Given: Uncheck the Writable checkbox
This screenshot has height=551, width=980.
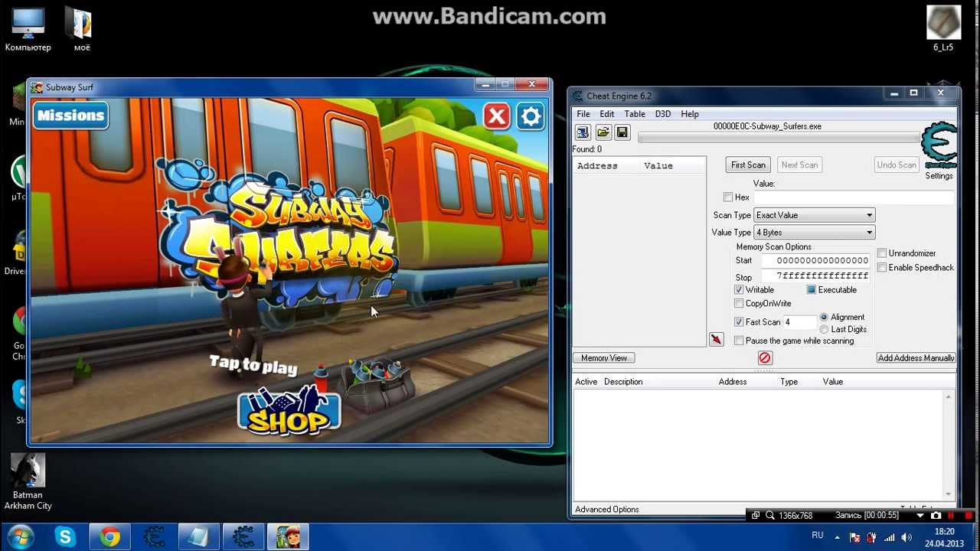Looking at the screenshot, I should [739, 290].
